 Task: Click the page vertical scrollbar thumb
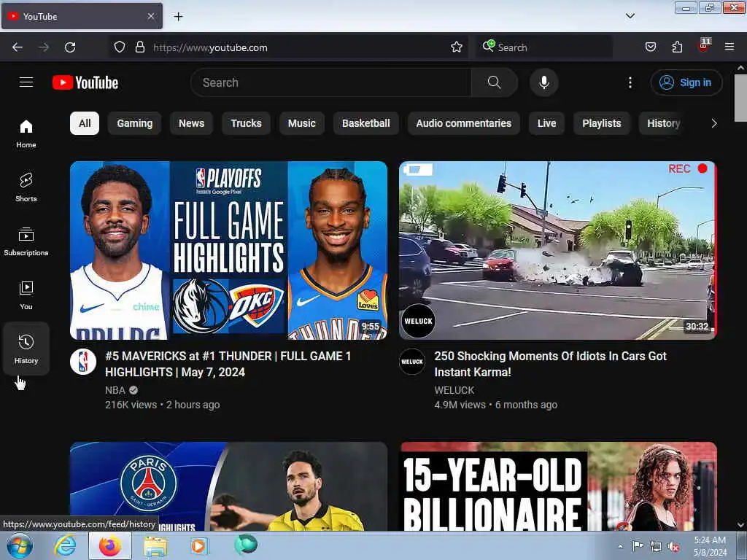click(x=740, y=98)
